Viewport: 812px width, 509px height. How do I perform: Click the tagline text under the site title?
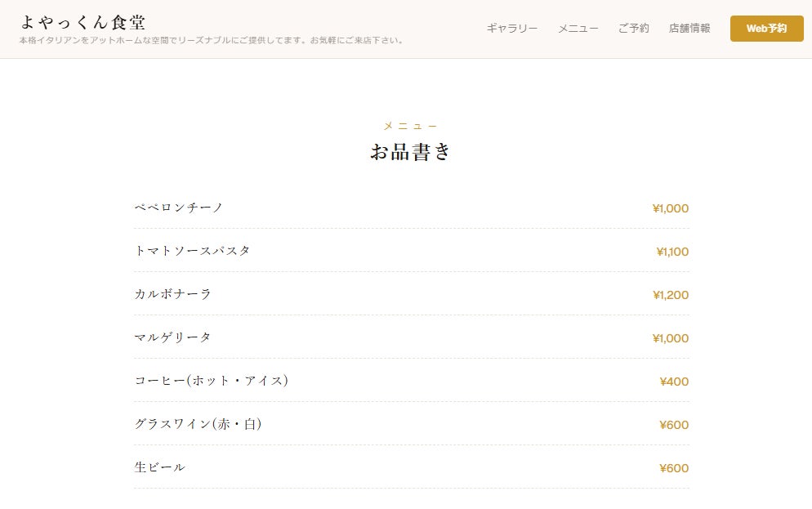click(212, 40)
